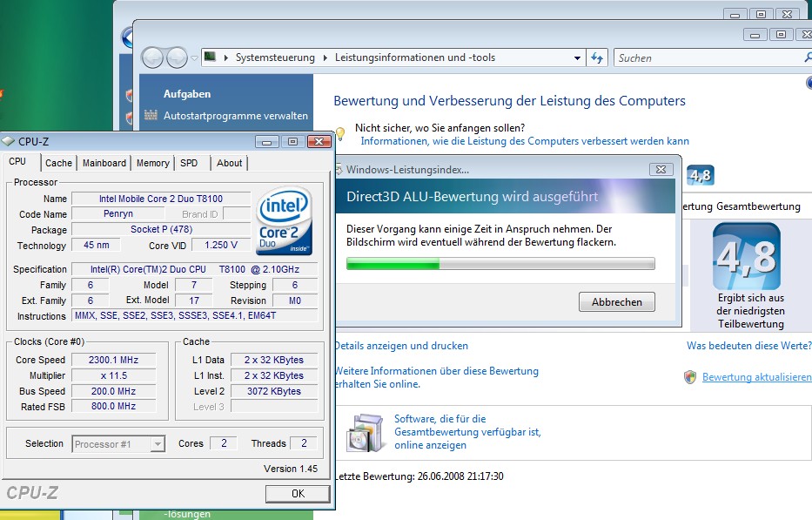Click the shield icon beside Bewertung aktualisieren
The height and width of the screenshot is (520, 812).
[x=690, y=377]
